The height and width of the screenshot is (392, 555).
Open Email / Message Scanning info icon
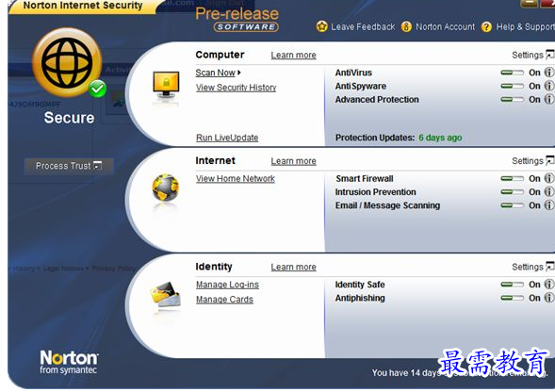click(x=548, y=205)
